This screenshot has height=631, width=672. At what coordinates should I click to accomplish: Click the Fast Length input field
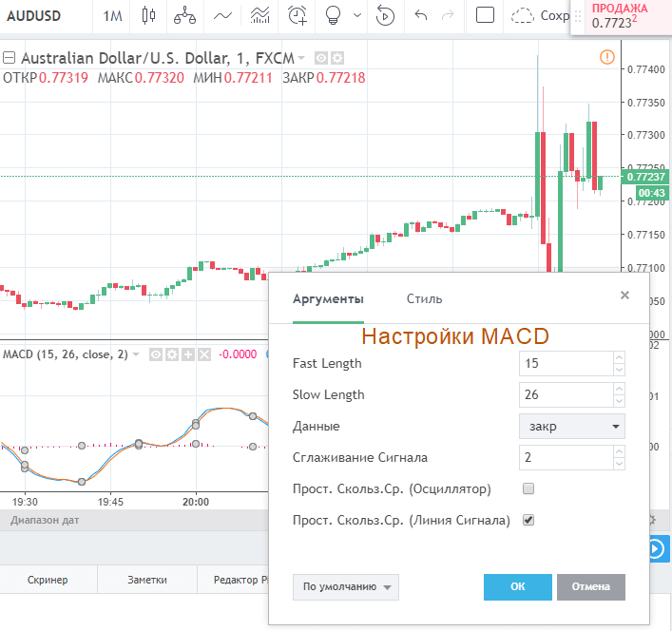565,363
